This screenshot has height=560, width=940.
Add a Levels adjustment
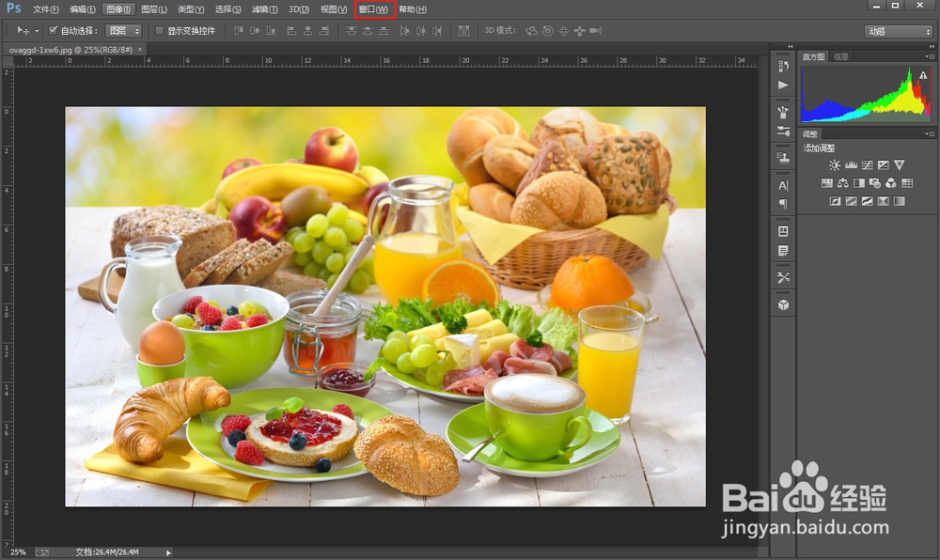pyautogui.click(x=852, y=164)
